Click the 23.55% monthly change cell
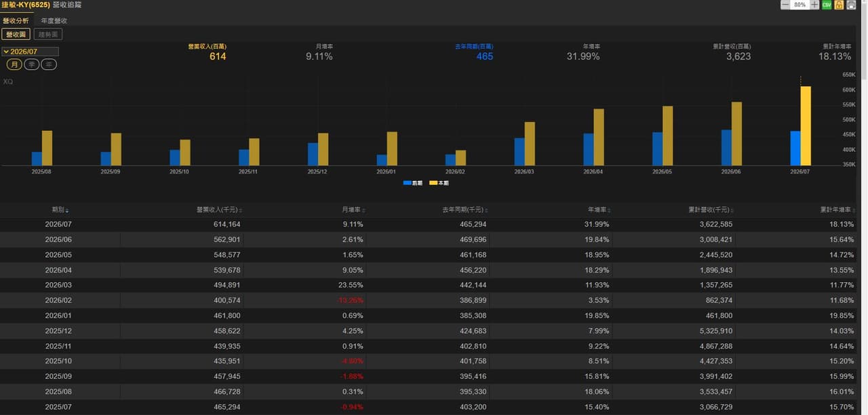Viewport: 868px width, 415px height. pyautogui.click(x=351, y=285)
